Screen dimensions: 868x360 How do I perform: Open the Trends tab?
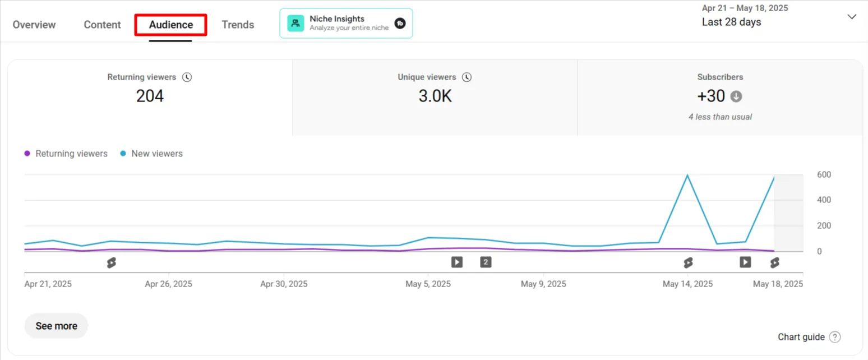coord(238,25)
